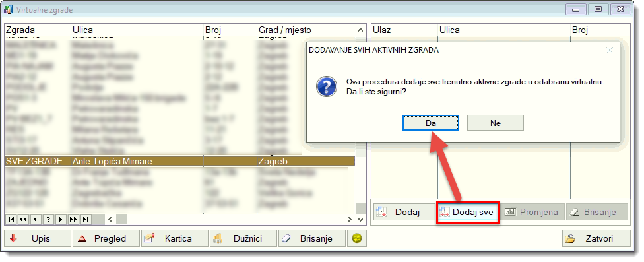Click the list's scroll down arrow
This screenshot has width=644, height=262.
tap(360, 220)
